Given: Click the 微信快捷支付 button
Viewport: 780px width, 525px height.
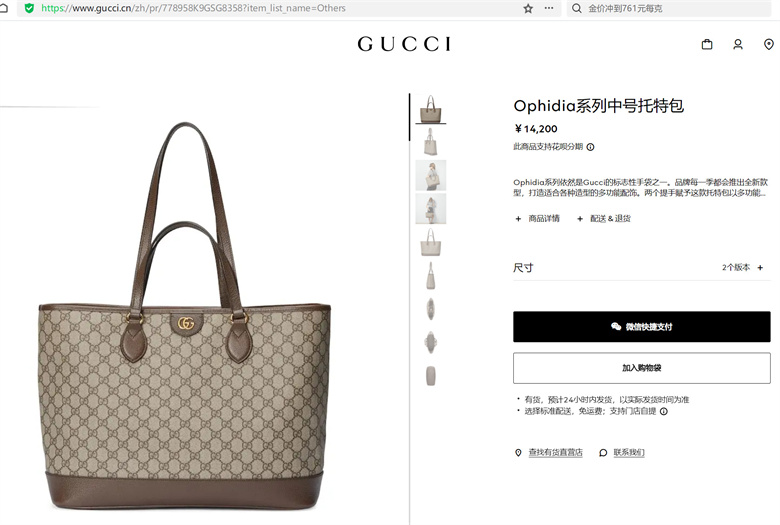Looking at the screenshot, I should 642,326.
